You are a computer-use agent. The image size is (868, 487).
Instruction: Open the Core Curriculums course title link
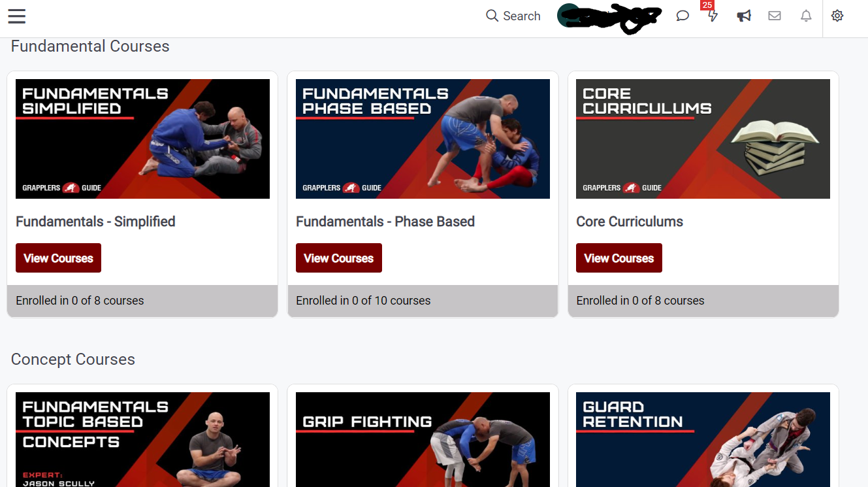tap(630, 222)
